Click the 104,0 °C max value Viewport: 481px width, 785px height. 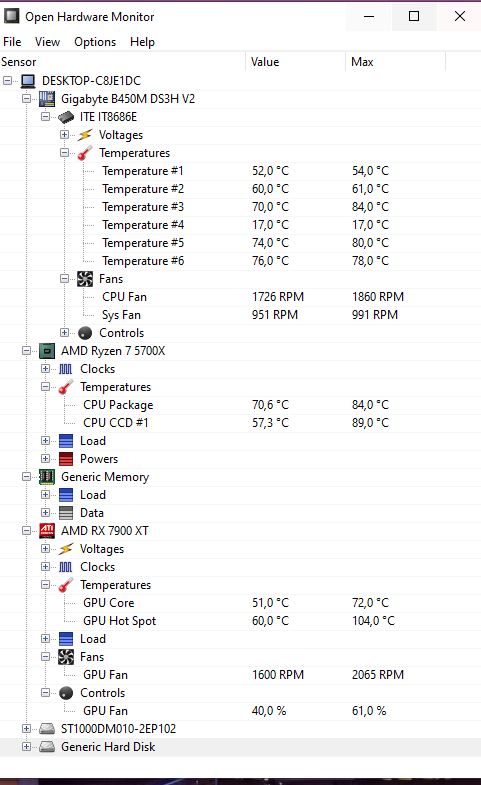point(373,621)
